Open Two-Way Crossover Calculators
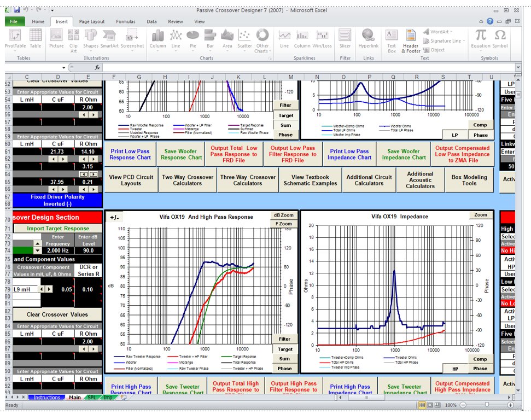This screenshot has width=531, height=420. point(187,180)
